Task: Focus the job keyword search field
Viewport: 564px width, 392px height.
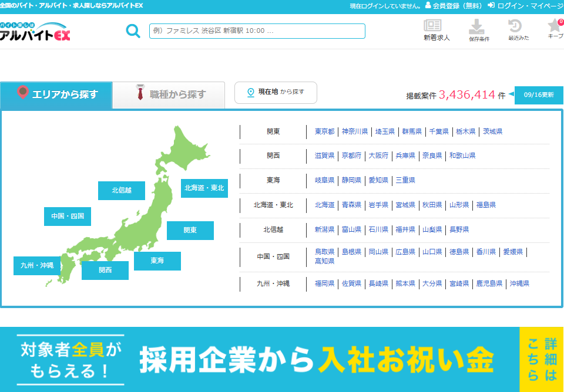Action: pos(257,31)
